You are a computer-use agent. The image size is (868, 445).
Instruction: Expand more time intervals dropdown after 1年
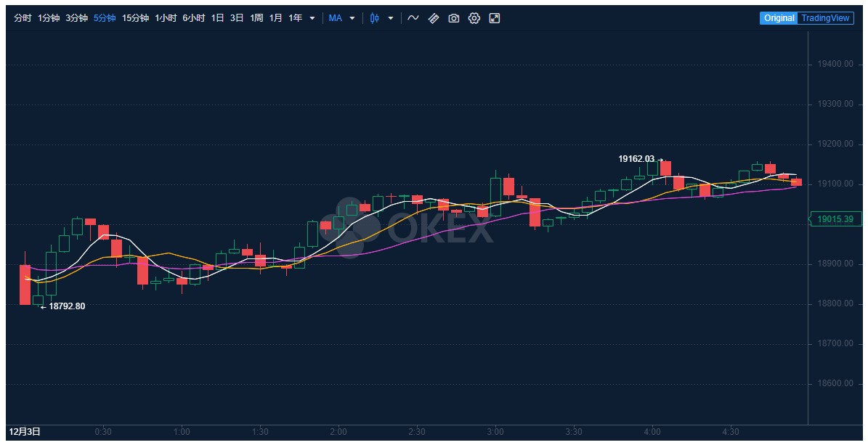312,18
